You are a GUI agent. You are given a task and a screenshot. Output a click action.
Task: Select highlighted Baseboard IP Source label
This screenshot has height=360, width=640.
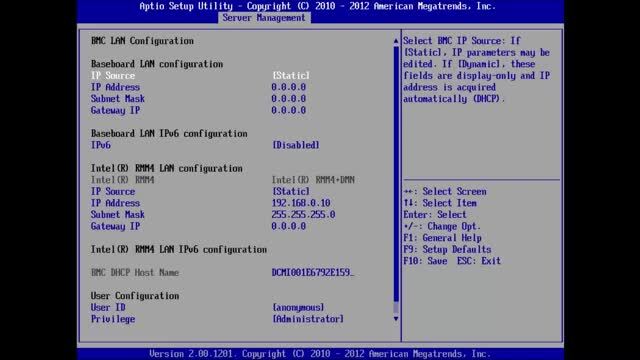pos(113,76)
